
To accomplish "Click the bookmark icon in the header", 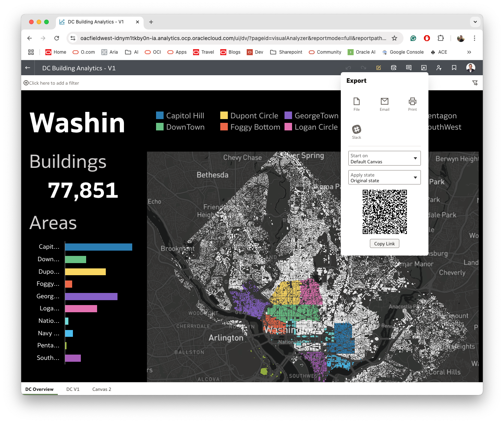I will click(454, 68).
